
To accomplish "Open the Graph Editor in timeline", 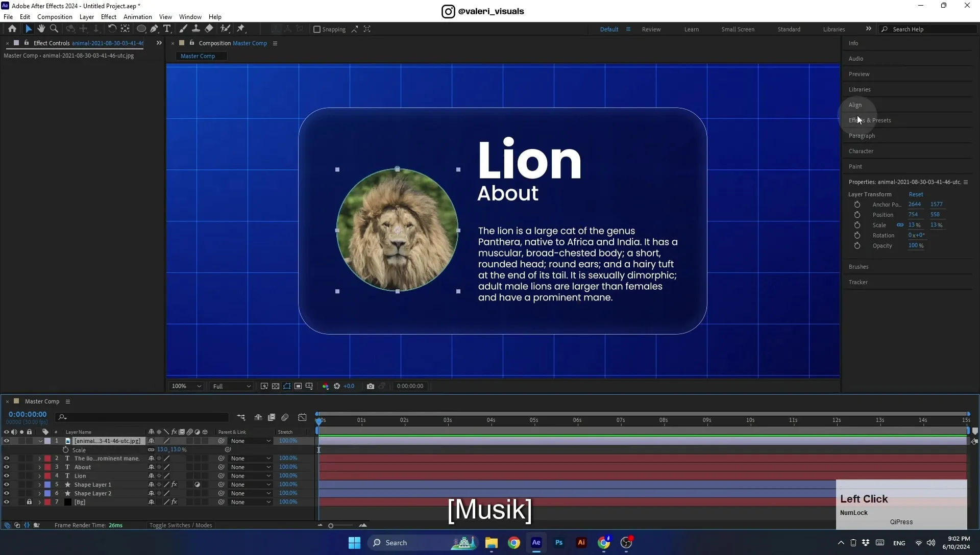I will [303, 417].
